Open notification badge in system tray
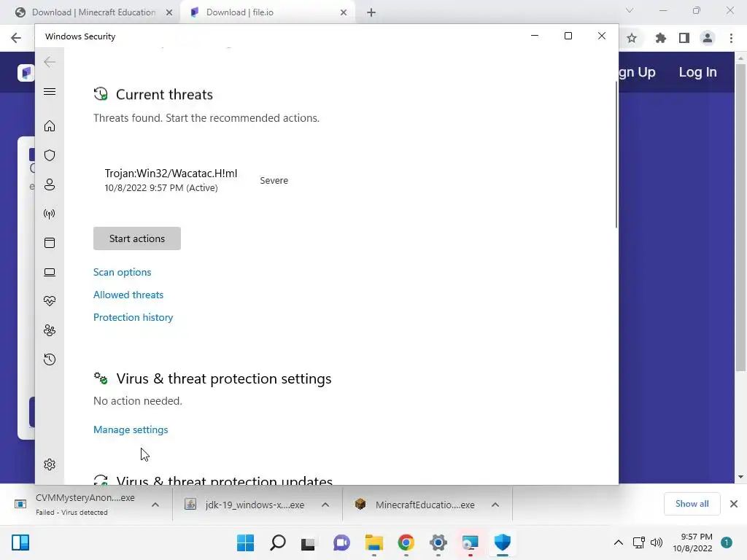Image resolution: width=747 pixels, height=560 pixels. [726, 542]
